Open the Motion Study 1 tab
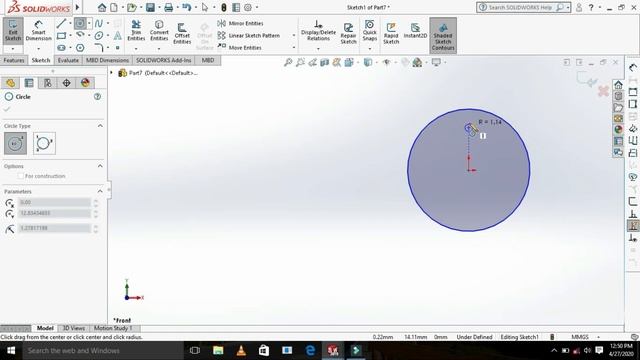The width and height of the screenshot is (640, 360). pos(113,328)
